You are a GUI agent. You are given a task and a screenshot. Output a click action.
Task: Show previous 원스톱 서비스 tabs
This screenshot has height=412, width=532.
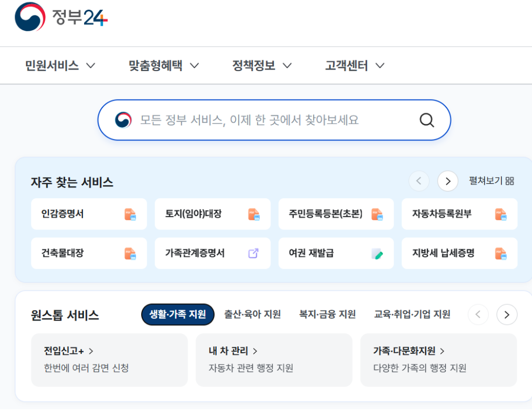click(478, 315)
